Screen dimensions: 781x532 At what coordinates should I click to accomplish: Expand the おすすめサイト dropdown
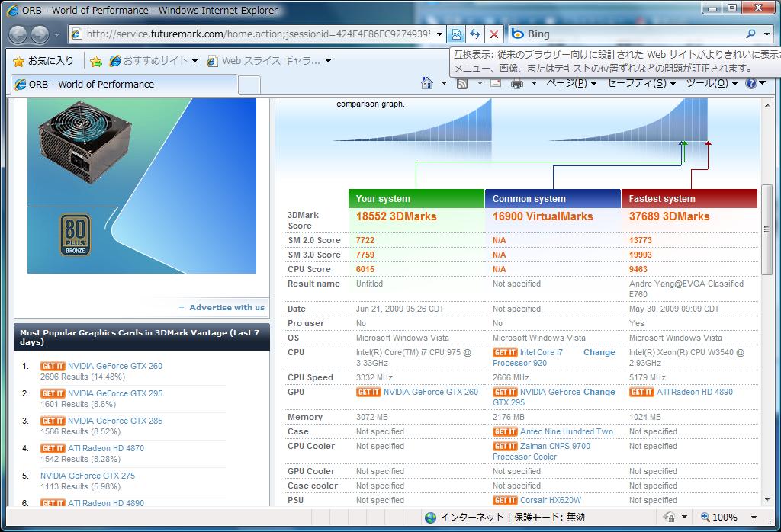click(194, 61)
